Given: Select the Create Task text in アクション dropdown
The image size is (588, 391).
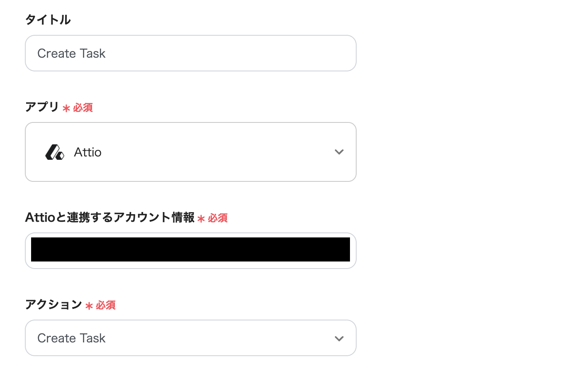Looking at the screenshot, I should pos(71,338).
